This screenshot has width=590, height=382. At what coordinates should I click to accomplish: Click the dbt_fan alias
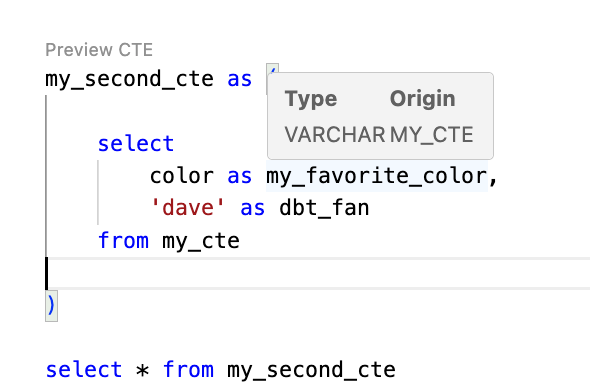click(x=324, y=208)
